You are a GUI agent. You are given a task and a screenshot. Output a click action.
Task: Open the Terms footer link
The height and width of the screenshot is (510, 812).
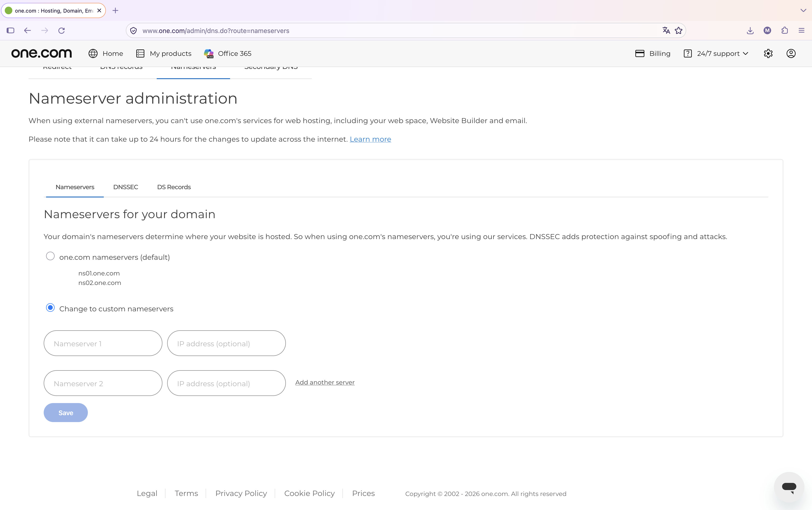(x=186, y=493)
